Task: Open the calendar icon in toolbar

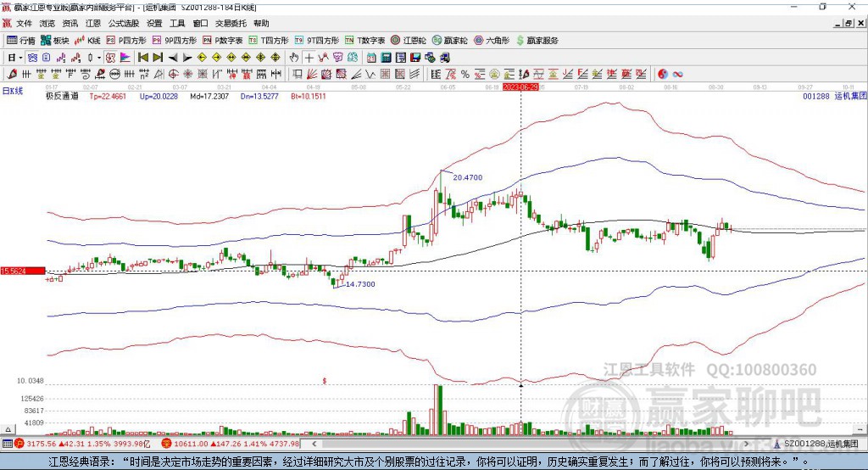Action: [x=371, y=58]
